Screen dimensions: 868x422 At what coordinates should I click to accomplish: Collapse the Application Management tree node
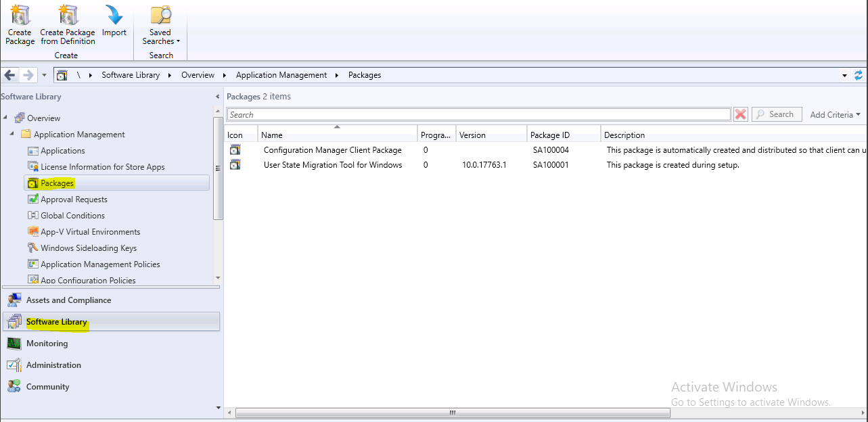tap(12, 134)
